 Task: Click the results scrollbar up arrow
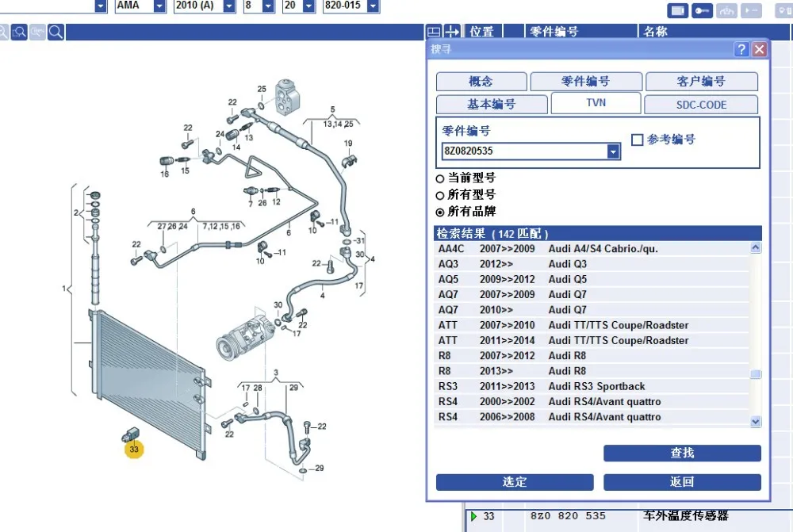pos(756,247)
